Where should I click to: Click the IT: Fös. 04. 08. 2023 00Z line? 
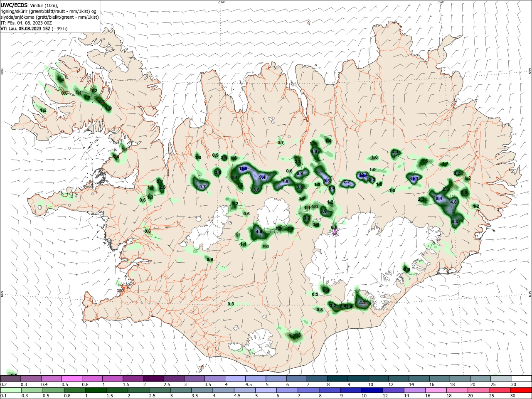[x=27, y=23]
